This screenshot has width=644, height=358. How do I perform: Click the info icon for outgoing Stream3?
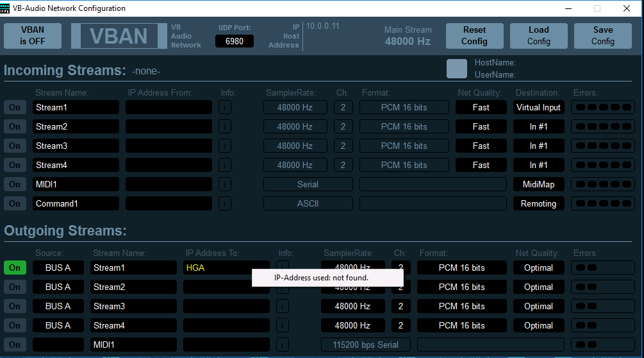click(282, 306)
